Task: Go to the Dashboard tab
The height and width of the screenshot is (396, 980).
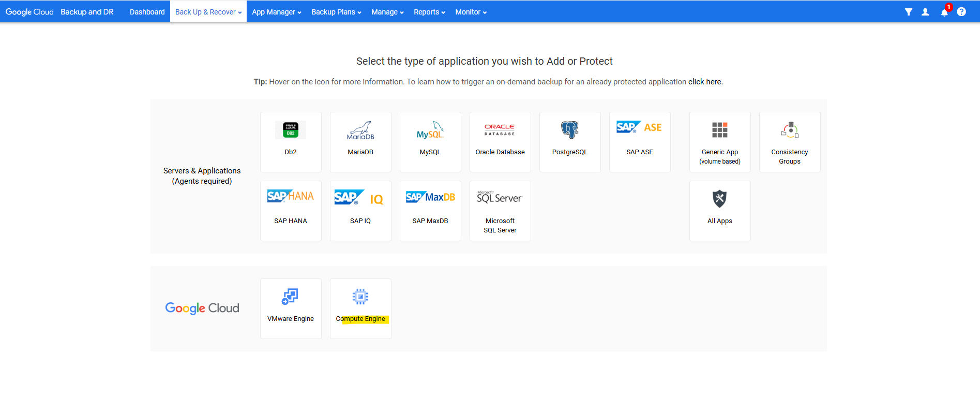Action: pos(147,12)
